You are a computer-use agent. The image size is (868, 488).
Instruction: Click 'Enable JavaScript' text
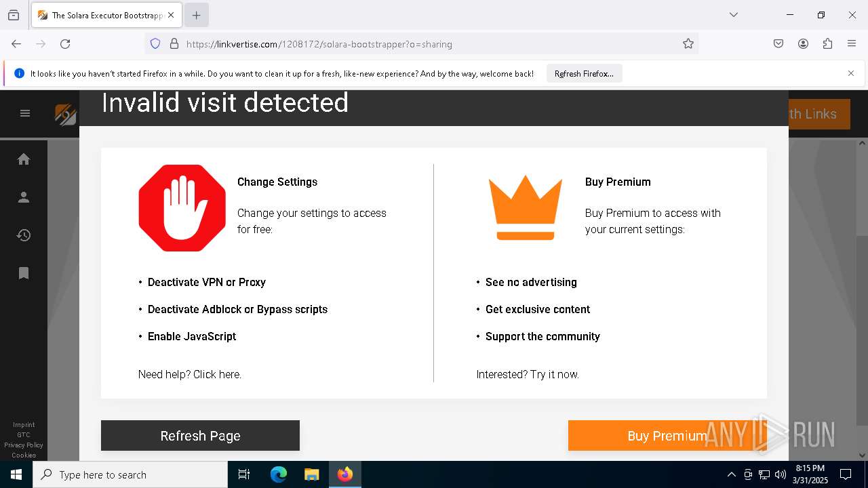pos(192,336)
